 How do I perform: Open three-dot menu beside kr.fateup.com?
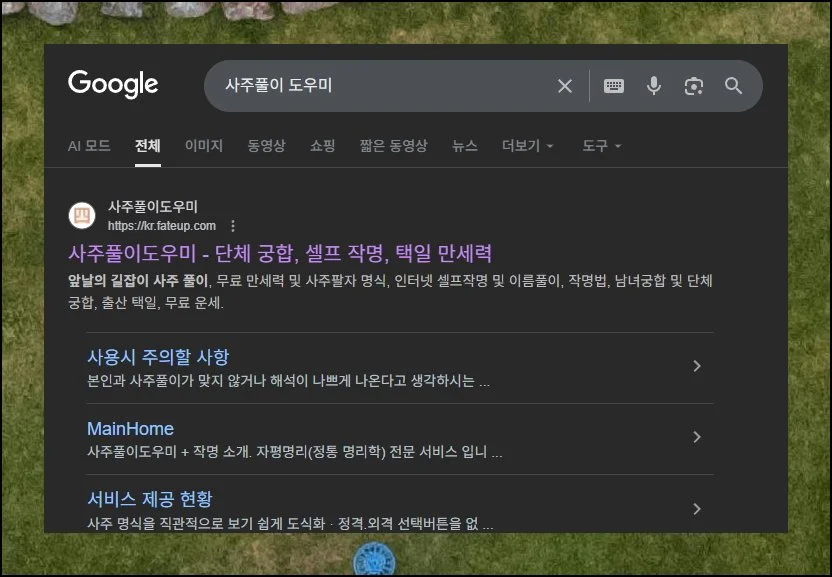coord(233,226)
